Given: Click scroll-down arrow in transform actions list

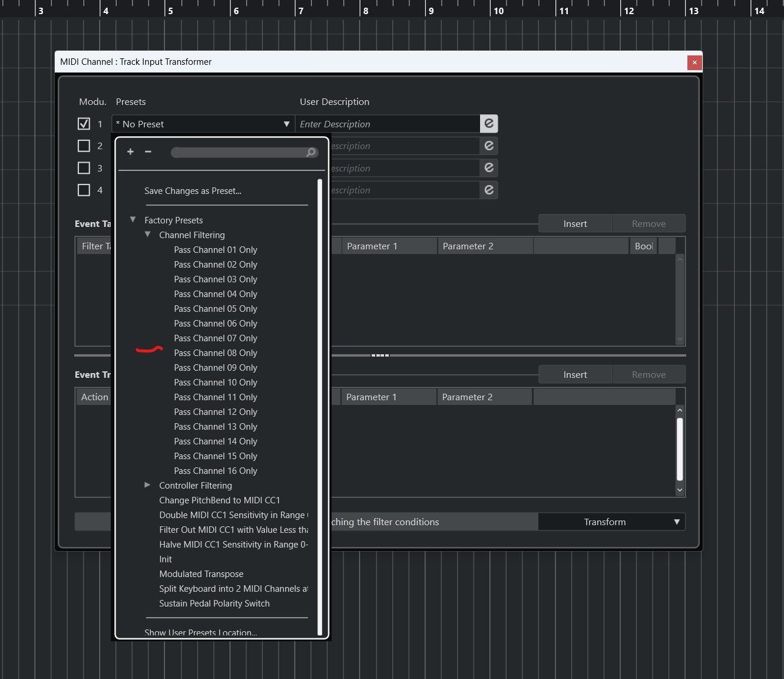Looking at the screenshot, I should 680,490.
